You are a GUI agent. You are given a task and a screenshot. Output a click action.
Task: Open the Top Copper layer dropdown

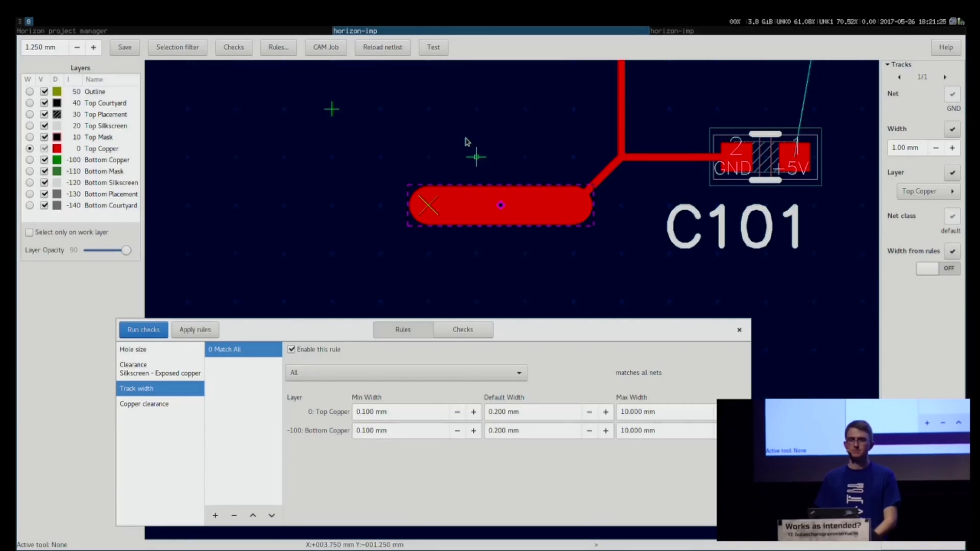point(928,191)
